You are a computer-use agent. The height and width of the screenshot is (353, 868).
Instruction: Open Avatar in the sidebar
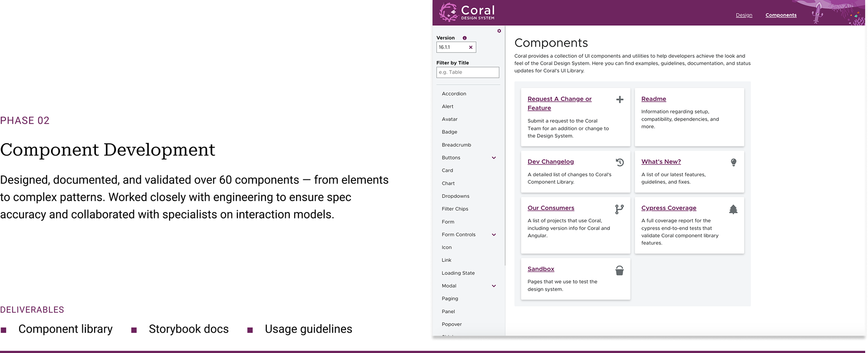click(x=449, y=119)
